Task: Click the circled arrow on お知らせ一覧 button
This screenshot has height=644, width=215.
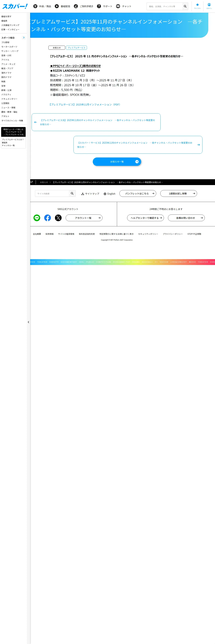Action: (137, 162)
